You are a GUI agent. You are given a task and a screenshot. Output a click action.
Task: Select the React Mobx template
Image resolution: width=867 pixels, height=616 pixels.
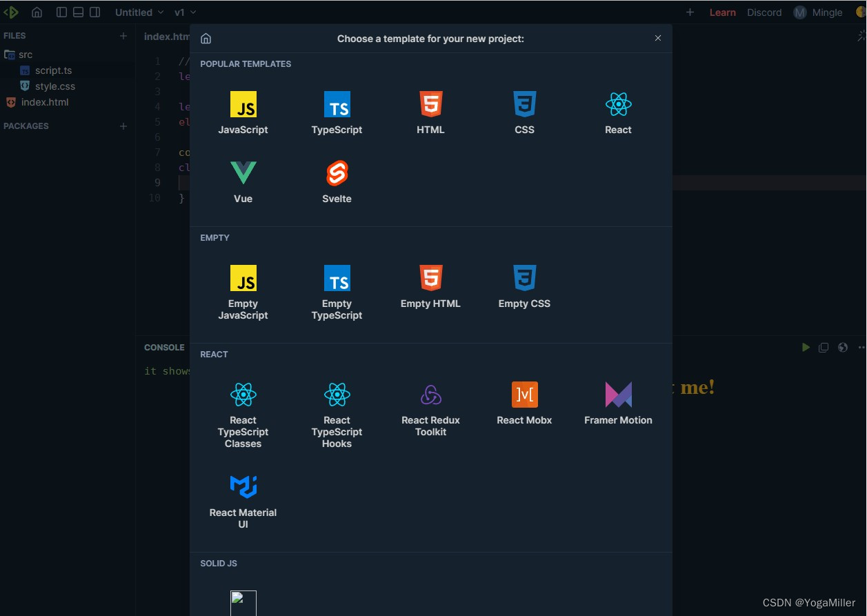click(524, 404)
